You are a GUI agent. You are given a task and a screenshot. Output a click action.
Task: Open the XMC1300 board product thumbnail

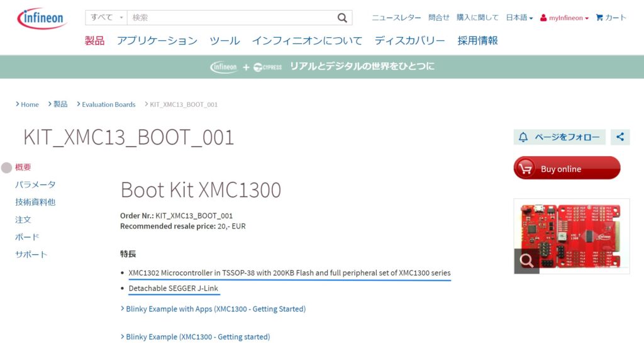coord(571,236)
